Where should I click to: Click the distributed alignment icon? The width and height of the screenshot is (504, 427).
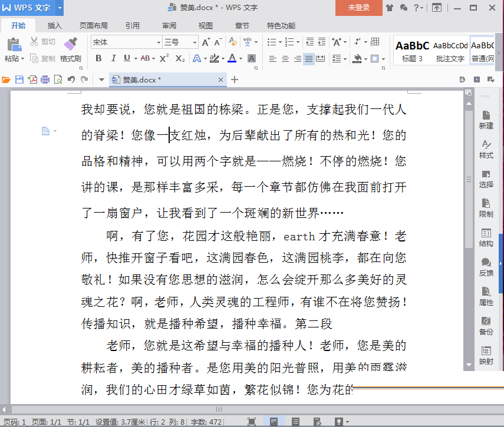pyautogui.click(x=321, y=59)
